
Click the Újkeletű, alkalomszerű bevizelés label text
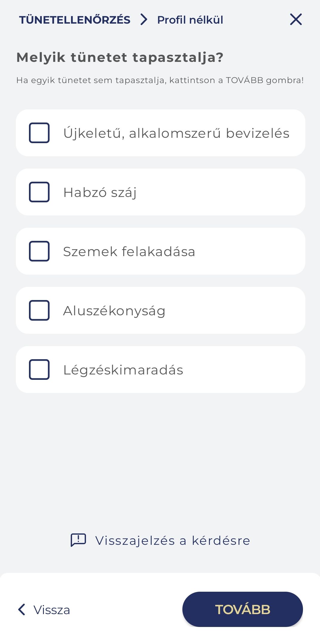[x=176, y=133]
